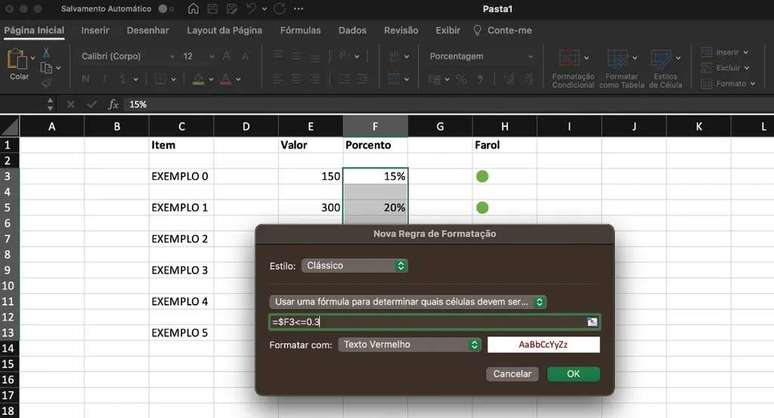The height and width of the screenshot is (418, 774).
Task: Click the Undo arrow icon
Action: click(x=251, y=8)
